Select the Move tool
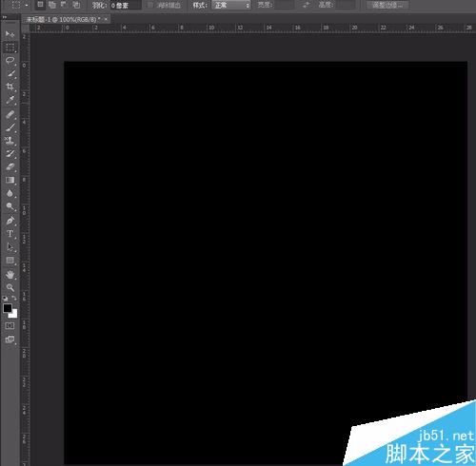Viewport: 476px width, 466px height. (10, 33)
